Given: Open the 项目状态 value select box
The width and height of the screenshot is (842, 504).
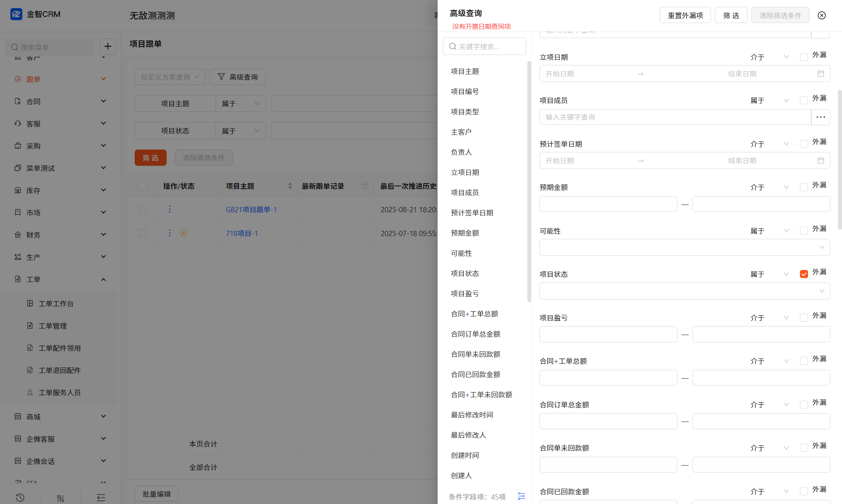Looking at the screenshot, I should click(x=684, y=291).
